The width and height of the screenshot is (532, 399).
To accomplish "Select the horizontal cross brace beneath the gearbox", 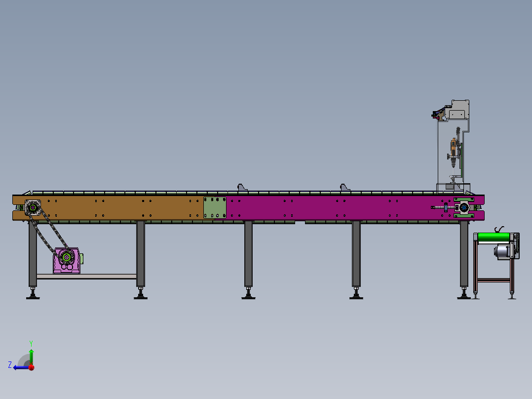I will pos(86,277).
